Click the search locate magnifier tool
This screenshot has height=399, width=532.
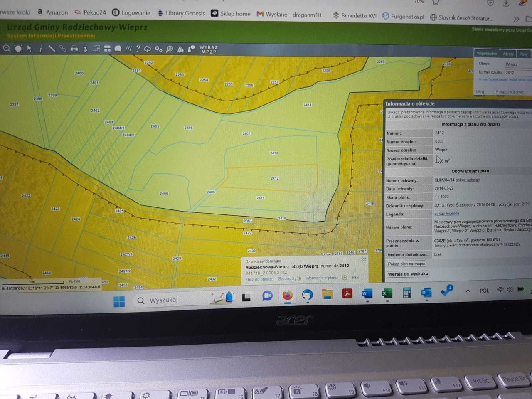[x=170, y=49]
